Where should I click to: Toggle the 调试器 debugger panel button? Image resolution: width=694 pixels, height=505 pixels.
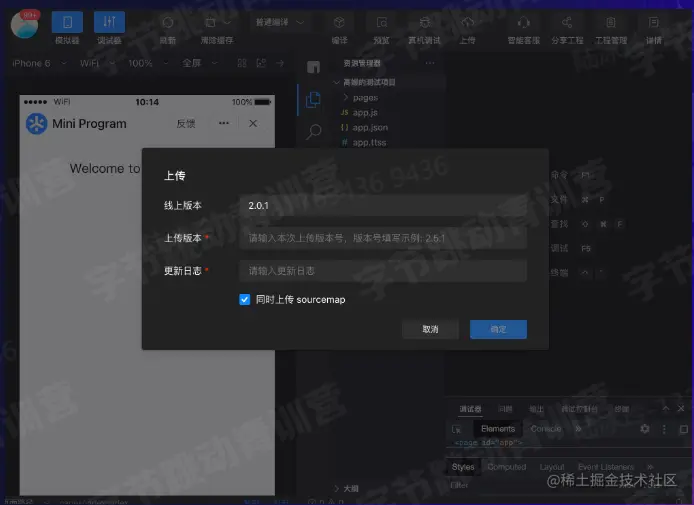(109, 22)
